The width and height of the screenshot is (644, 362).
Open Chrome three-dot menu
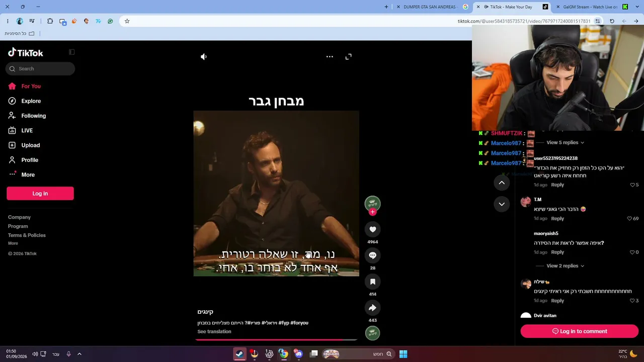[8, 21]
